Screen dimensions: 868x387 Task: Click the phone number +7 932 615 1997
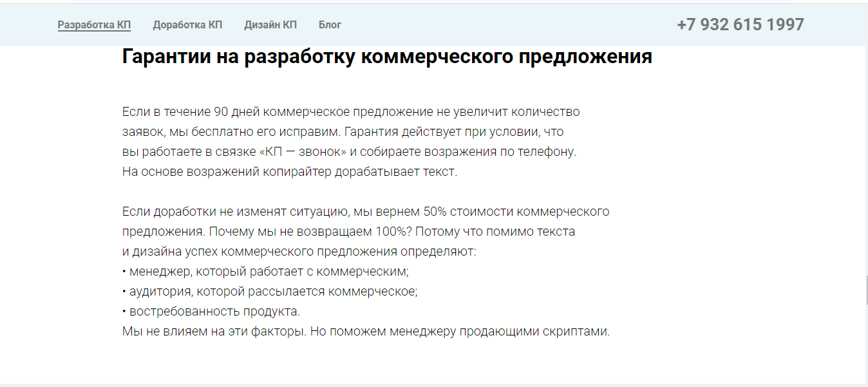click(x=740, y=24)
